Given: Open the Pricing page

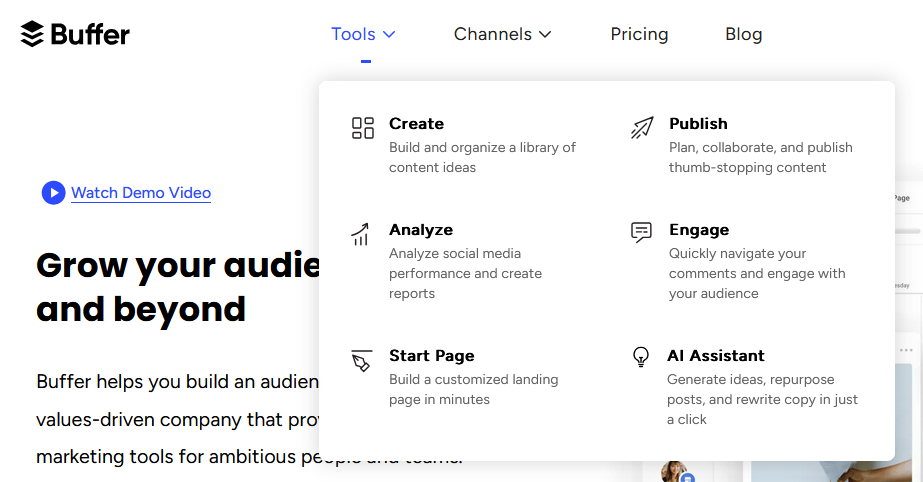Looking at the screenshot, I should (639, 34).
